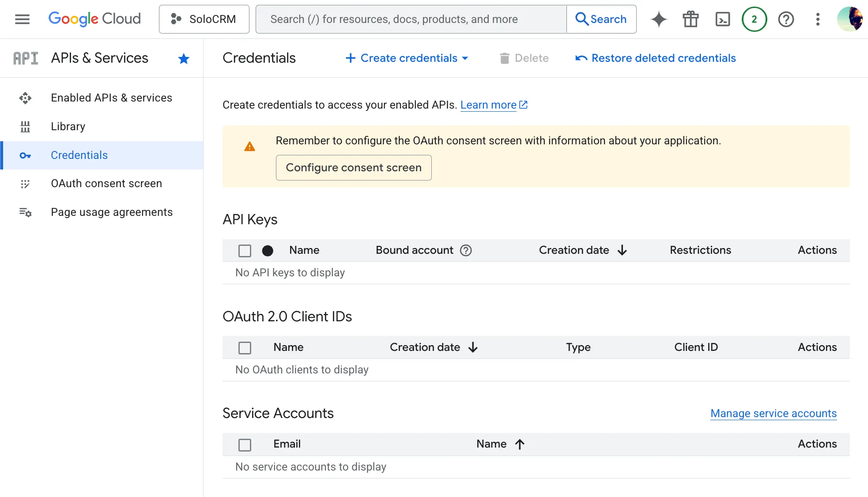Open the navigation hamburger menu
This screenshot has width=868, height=497.
tap(22, 19)
